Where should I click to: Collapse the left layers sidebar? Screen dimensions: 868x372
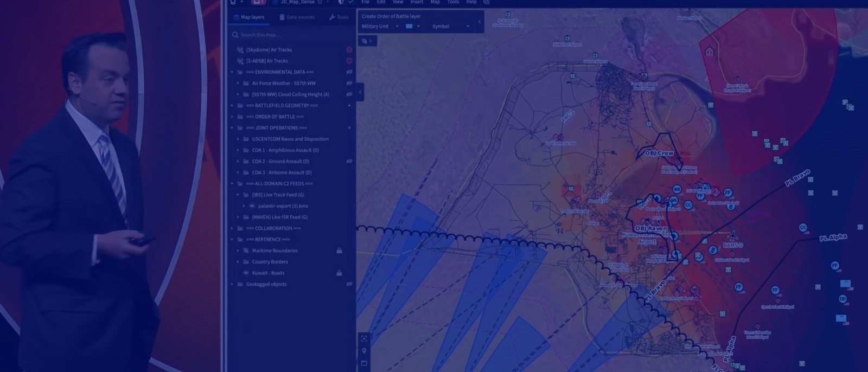tap(360, 92)
